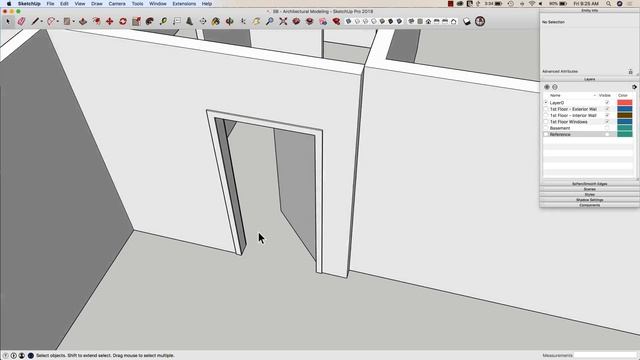The width and height of the screenshot is (640, 360).
Task: Select the Orbit camera tool
Action: pos(229,21)
